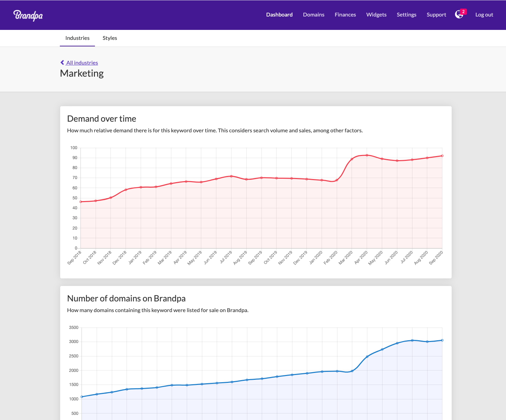Select the Jun 2020 demand data point

click(x=397, y=161)
